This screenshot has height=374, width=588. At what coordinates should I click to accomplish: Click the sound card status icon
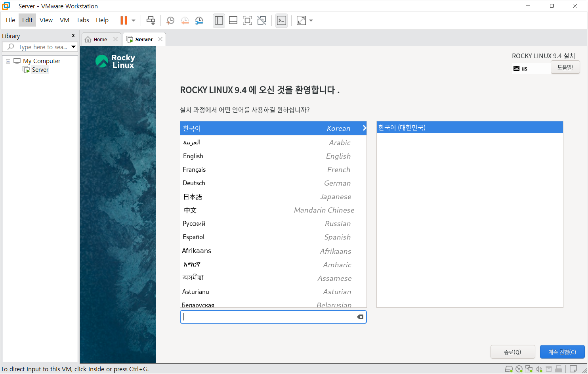click(x=539, y=369)
